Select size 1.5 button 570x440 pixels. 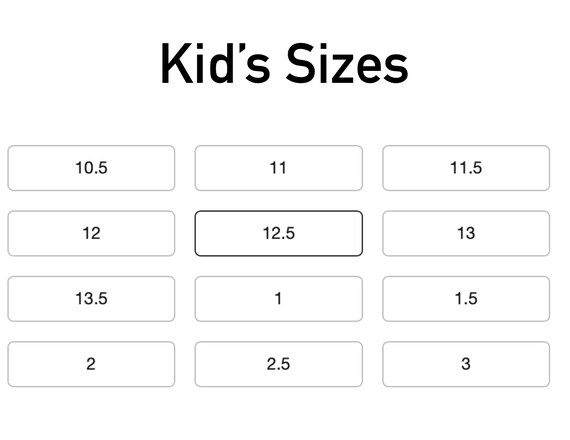[x=466, y=299]
